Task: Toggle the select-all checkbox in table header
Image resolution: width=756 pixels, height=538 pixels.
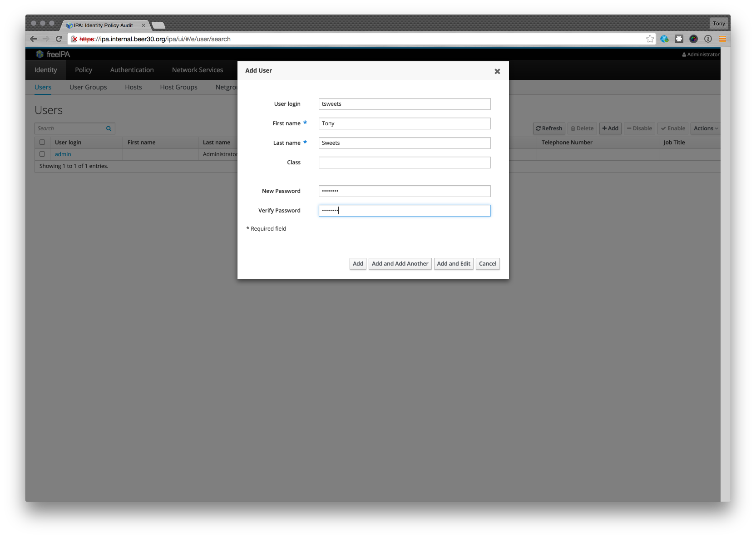Action: (x=42, y=143)
